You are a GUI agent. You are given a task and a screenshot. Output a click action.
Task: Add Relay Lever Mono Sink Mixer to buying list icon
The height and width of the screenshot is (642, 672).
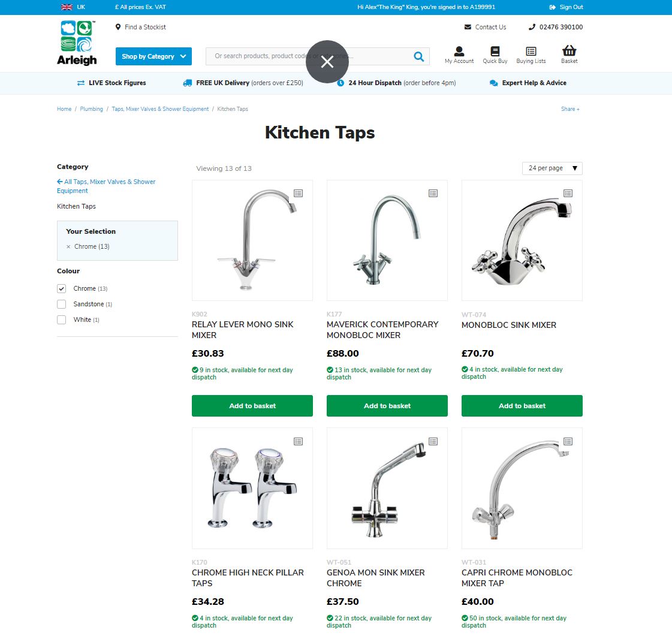click(x=299, y=193)
